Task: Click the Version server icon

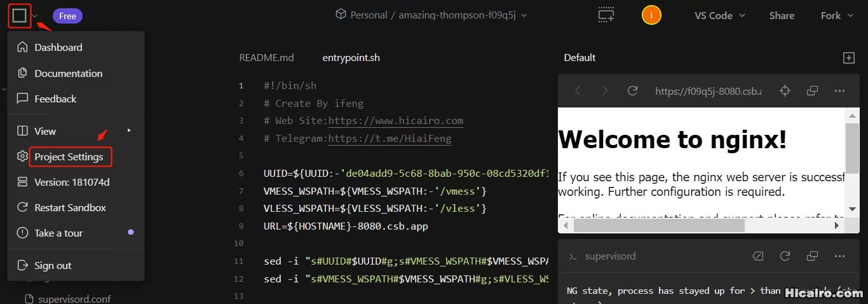Action: coord(23,182)
